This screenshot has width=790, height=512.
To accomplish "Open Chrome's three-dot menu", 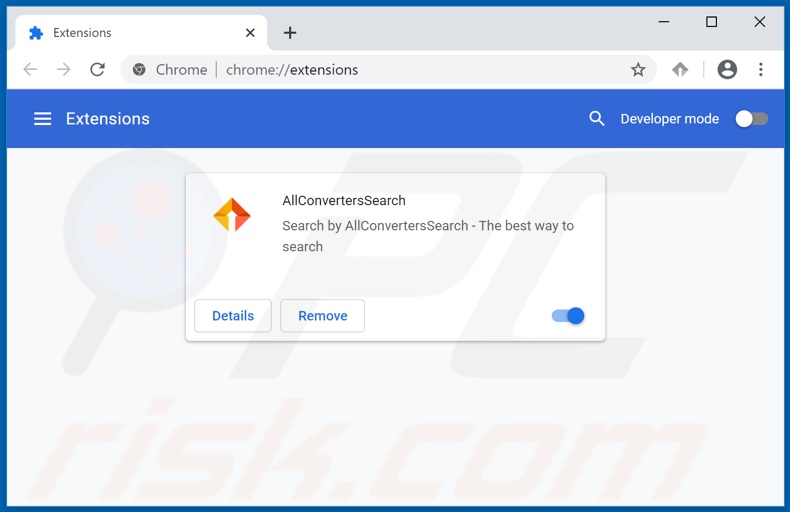I will point(761,70).
